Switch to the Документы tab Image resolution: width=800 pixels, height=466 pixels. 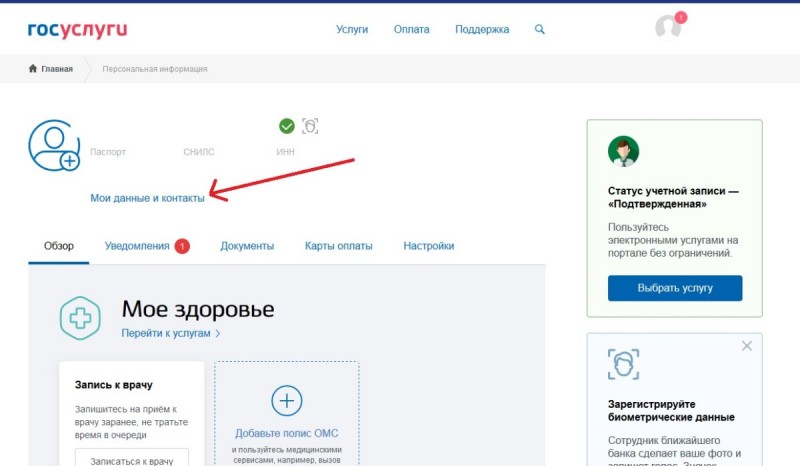[x=247, y=246]
